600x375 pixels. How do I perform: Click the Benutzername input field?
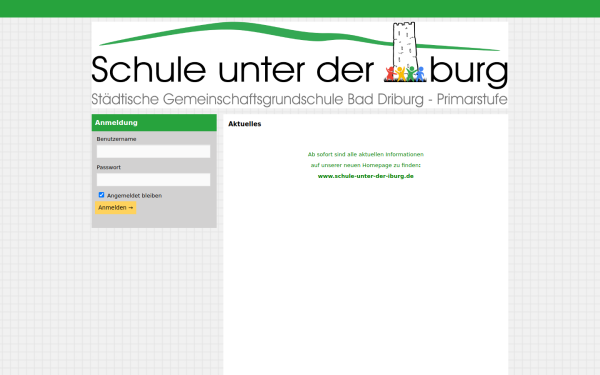pyautogui.click(x=153, y=152)
